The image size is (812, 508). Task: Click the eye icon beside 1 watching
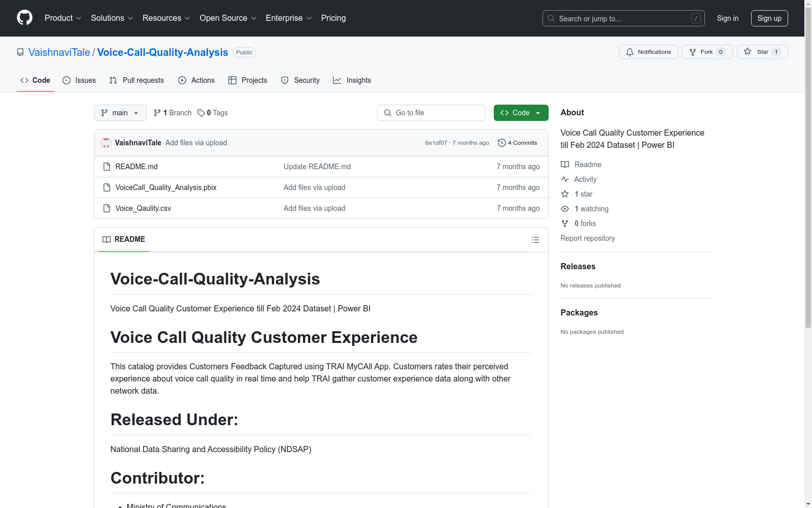565,209
